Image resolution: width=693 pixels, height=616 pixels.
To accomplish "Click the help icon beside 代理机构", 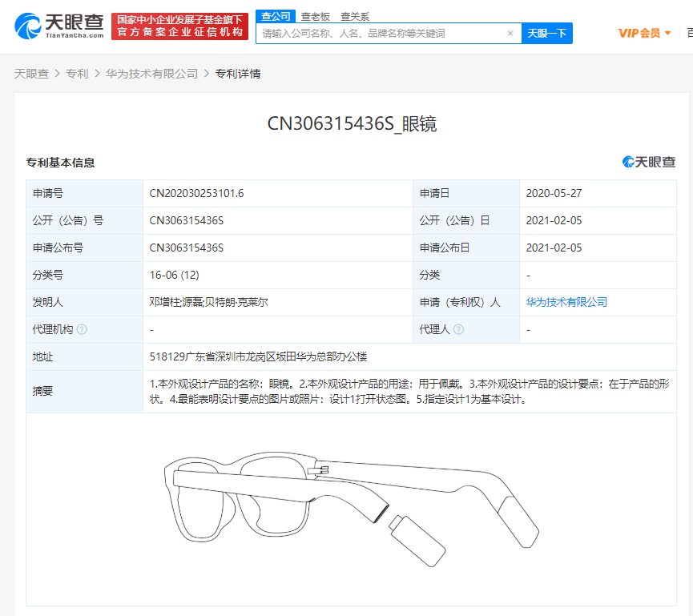I will tap(83, 329).
